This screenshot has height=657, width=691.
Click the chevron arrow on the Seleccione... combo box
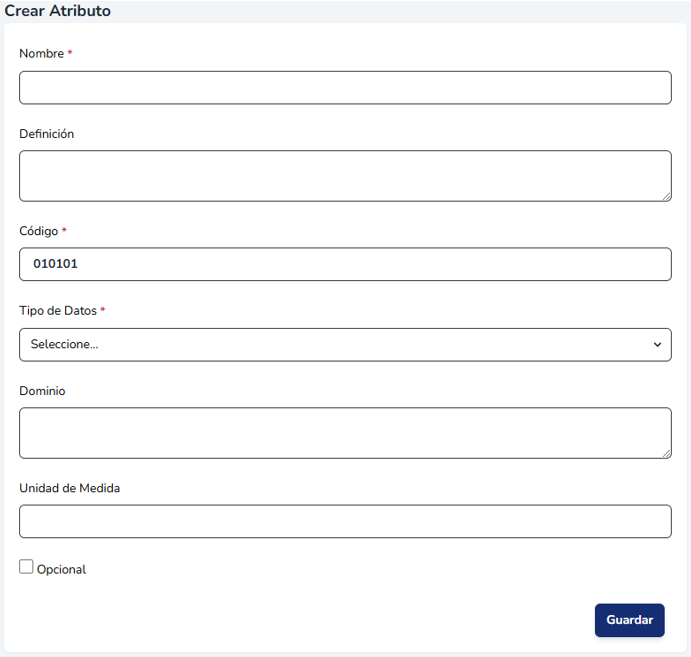[657, 345]
